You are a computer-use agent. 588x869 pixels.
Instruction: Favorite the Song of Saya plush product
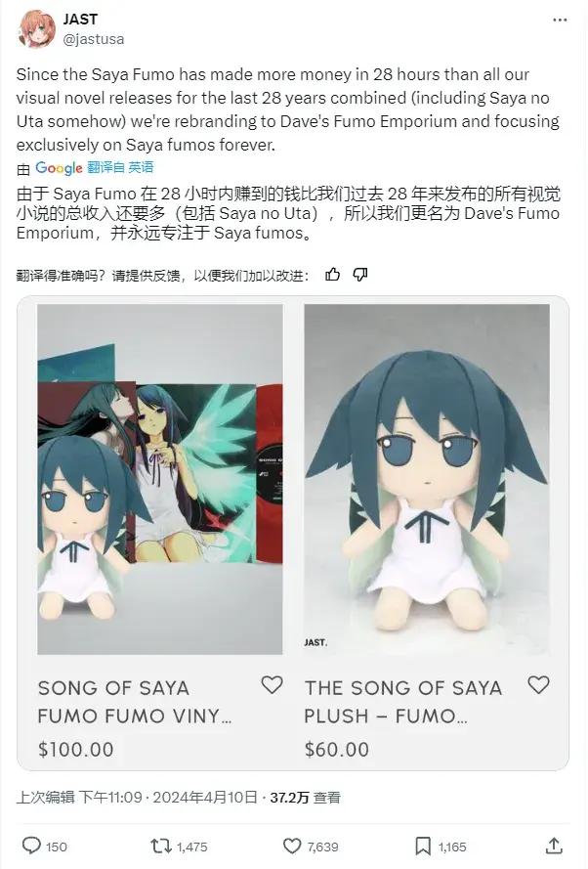point(538,685)
